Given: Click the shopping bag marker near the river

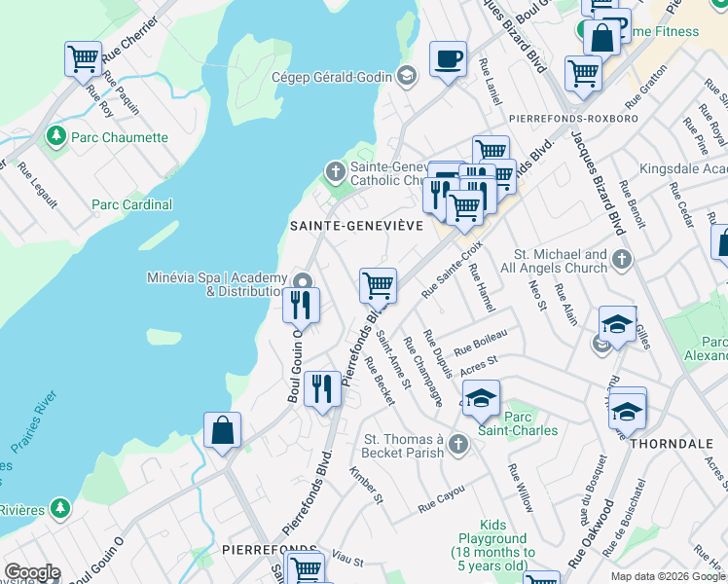Looking at the screenshot, I should 223,434.
